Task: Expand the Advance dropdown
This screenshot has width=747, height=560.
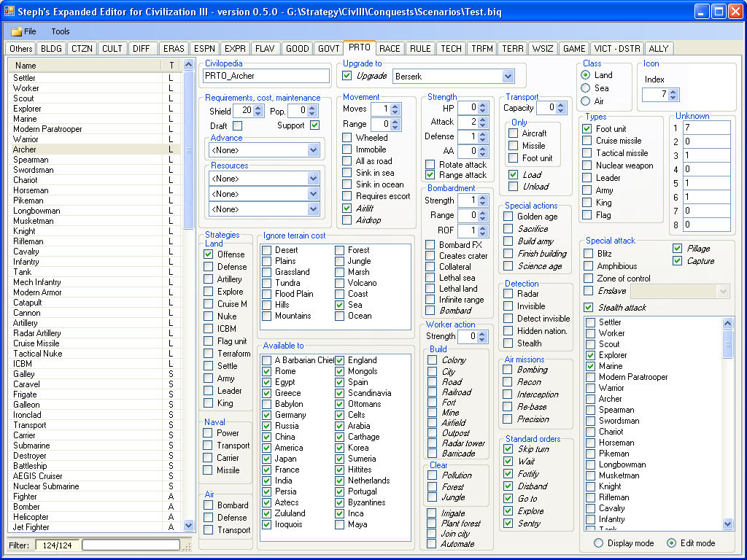Action: 313,150
